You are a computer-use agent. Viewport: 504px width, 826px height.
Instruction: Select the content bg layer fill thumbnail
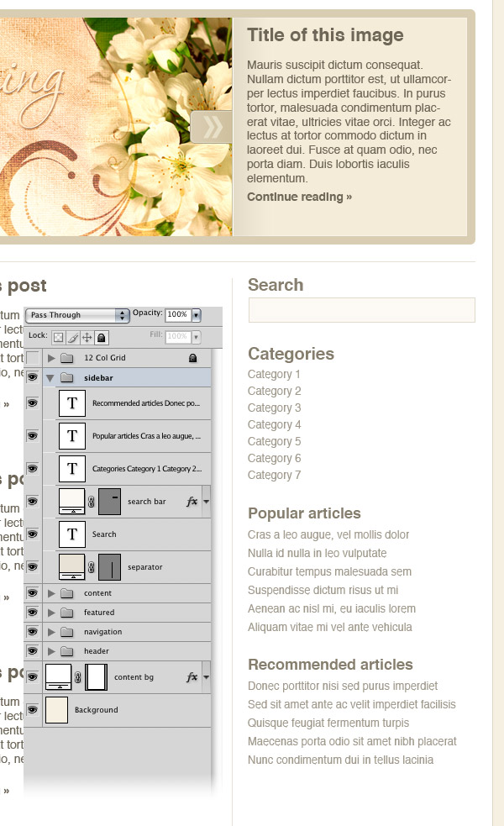pyautogui.click(x=59, y=677)
